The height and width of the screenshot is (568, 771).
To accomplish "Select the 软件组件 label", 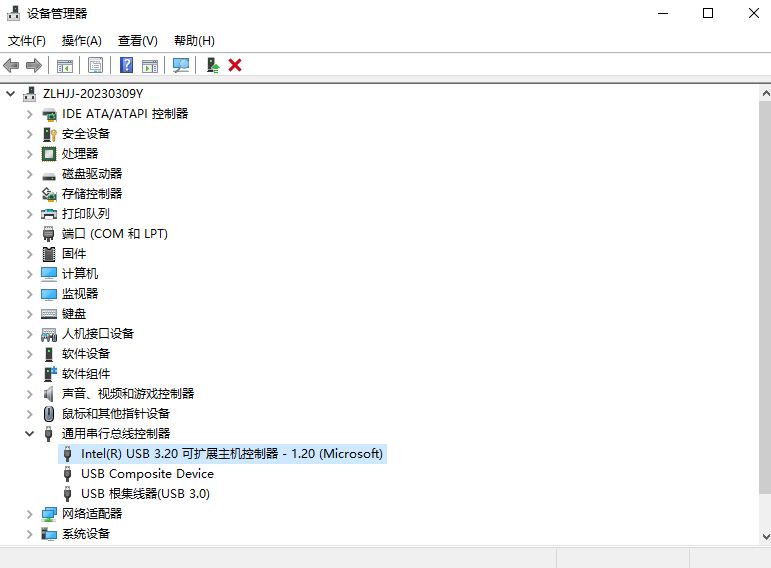I will (x=86, y=374).
